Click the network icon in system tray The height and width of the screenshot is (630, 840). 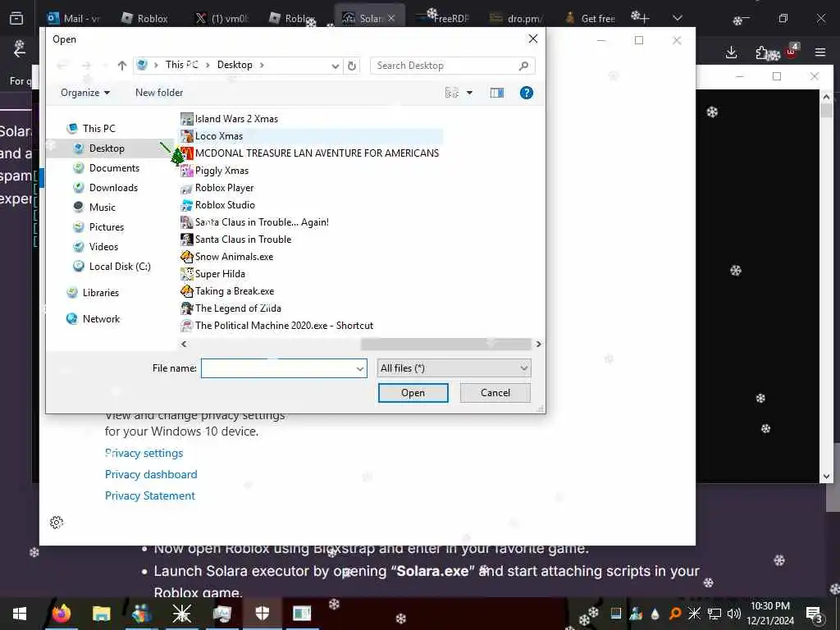[x=714, y=614]
